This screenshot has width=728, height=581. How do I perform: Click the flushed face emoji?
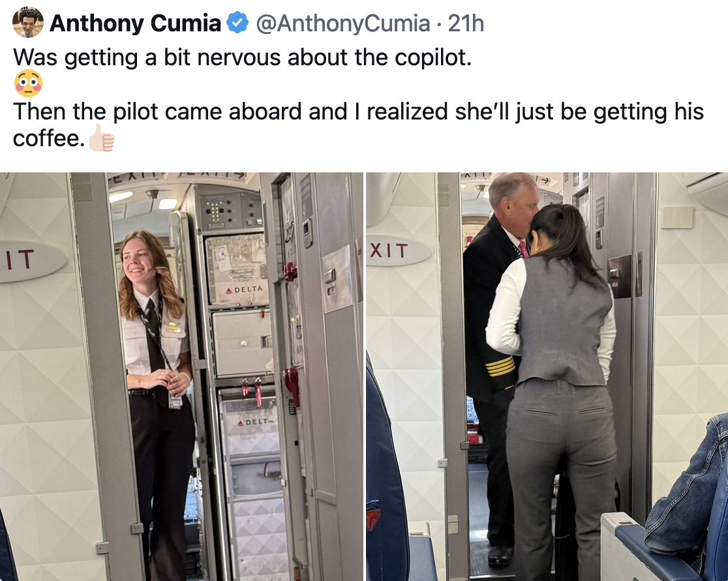pos(28,84)
